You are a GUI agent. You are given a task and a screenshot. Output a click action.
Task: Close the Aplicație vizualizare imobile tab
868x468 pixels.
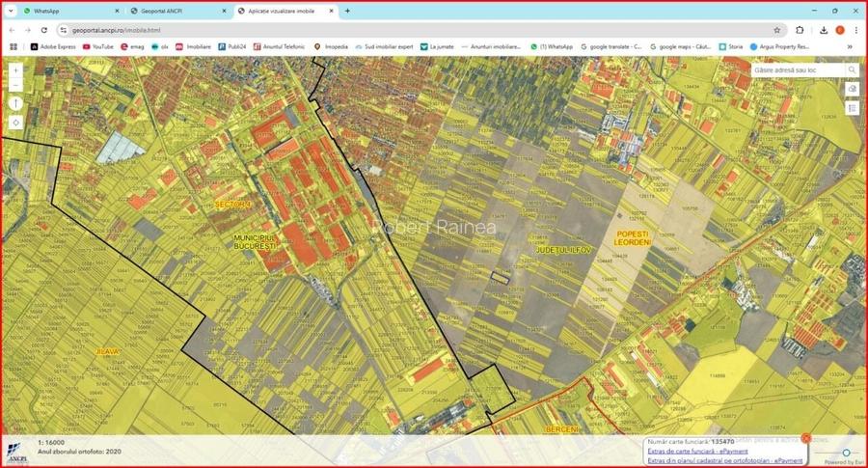[331, 11]
